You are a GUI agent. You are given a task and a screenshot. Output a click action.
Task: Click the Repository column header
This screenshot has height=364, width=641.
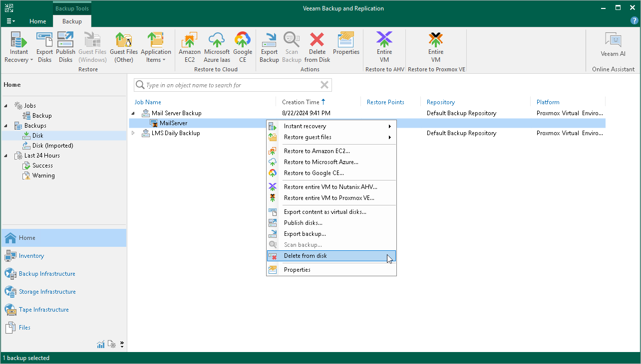[x=441, y=102]
